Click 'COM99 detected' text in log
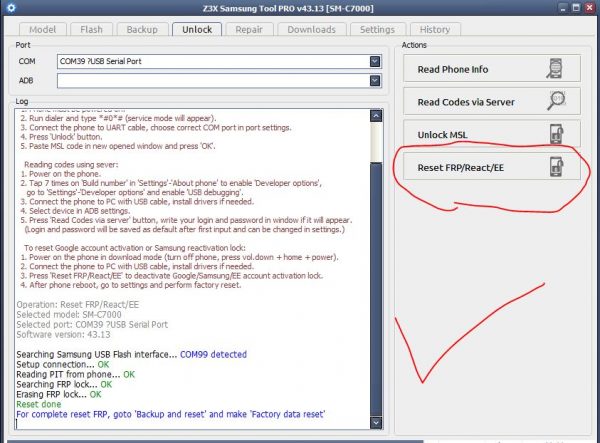This screenshot has width=600, height=443. coord(213,354)
